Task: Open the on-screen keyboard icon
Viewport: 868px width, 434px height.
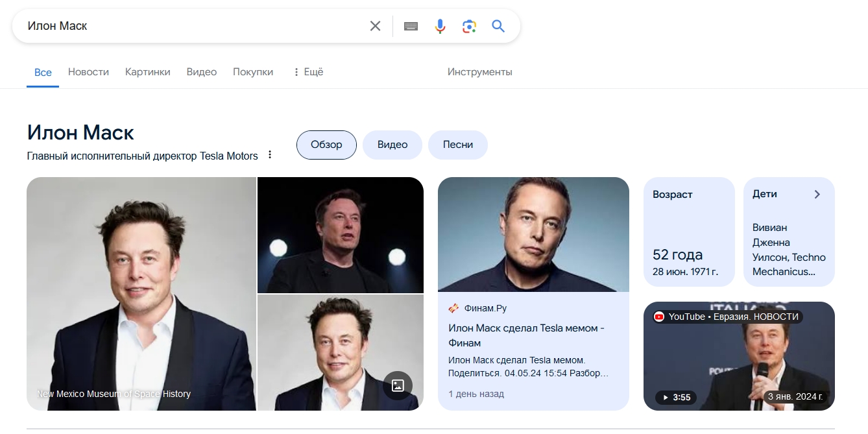Action: point(411,26)
